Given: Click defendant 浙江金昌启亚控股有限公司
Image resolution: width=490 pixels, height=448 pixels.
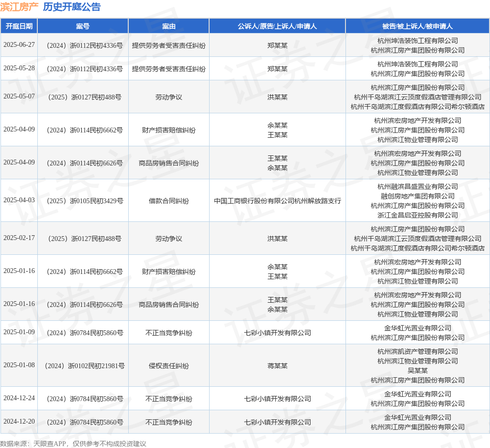Looking at the screenshot, I should pyautogui.click(x=417, y=215).
